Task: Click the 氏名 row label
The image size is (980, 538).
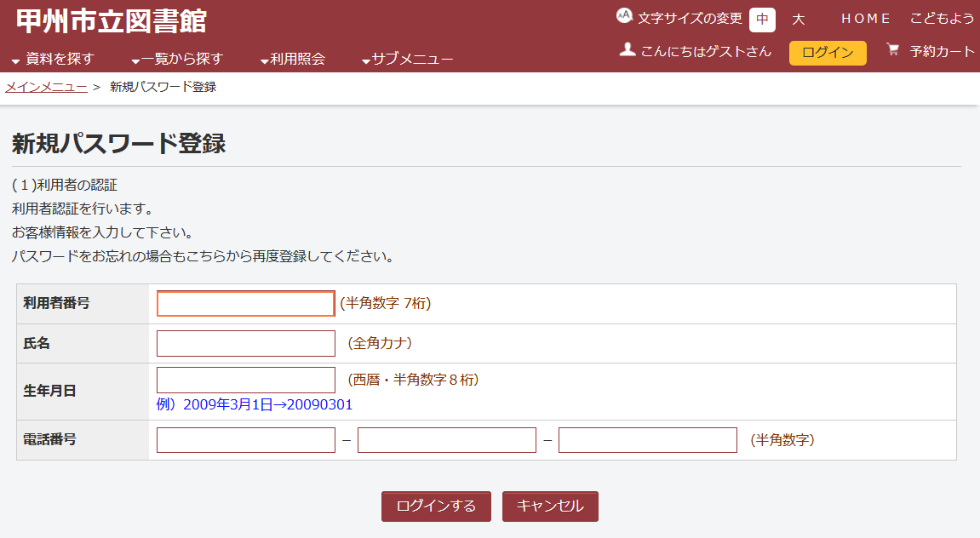Action: click(x=37, y=343)
